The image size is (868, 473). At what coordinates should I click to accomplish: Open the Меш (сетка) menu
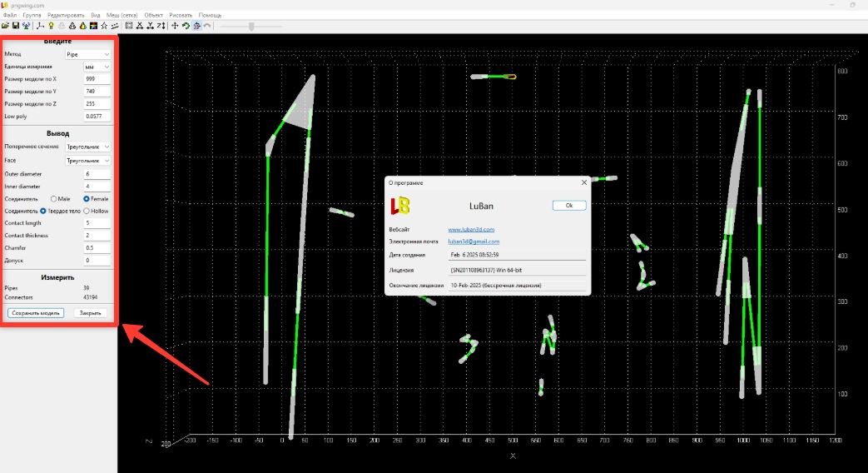click(122, 15)
